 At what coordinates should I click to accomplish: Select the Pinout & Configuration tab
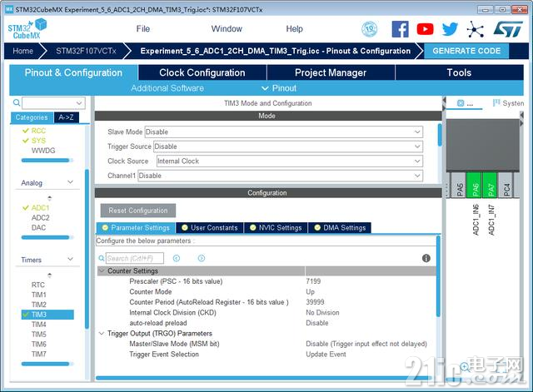(x=73, y=72)
